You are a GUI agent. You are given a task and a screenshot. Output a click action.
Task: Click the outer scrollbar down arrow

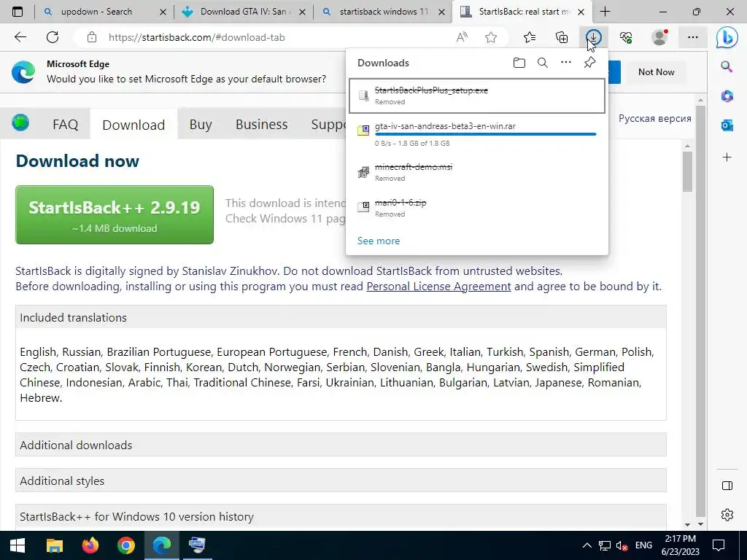[700, 524]
